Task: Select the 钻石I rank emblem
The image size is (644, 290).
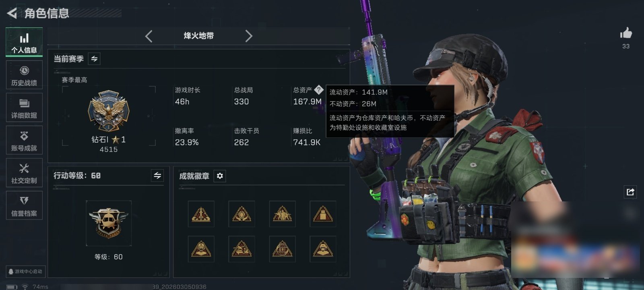Action: (x=109, y=110)
